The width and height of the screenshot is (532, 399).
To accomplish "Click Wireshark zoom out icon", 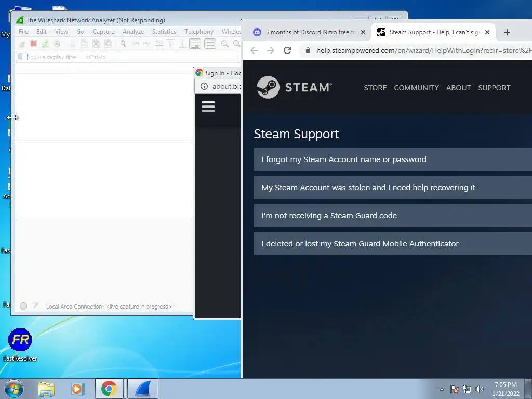I will coord(236,44).
